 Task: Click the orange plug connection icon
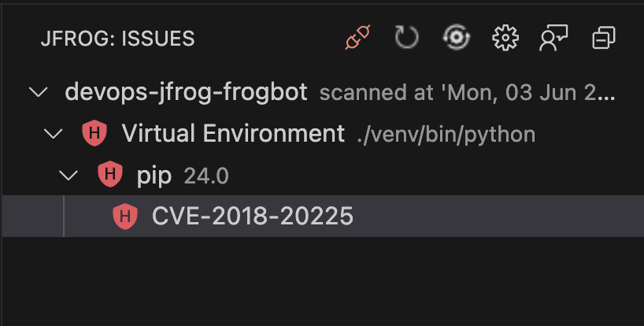tap(359, 38)
